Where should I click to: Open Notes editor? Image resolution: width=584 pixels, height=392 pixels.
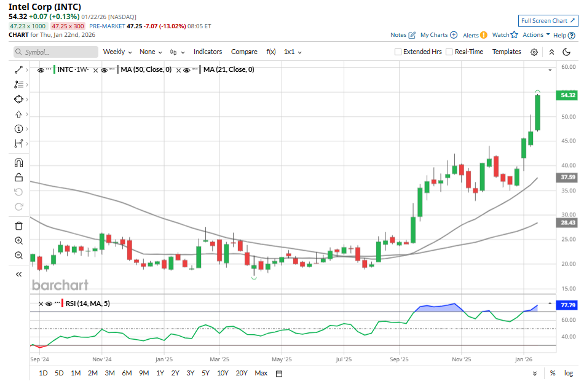click(403, 35)
